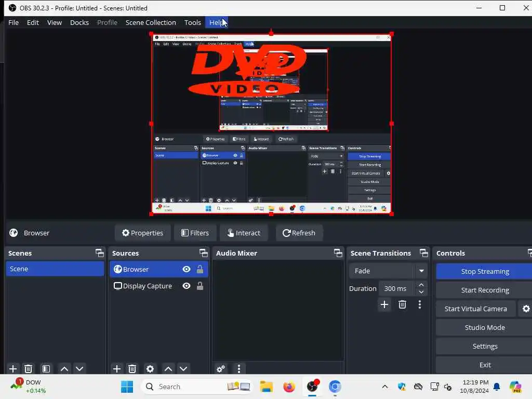Move source down in Sources panel
This screenshot has height=399, width=532.
coord(183,368)
